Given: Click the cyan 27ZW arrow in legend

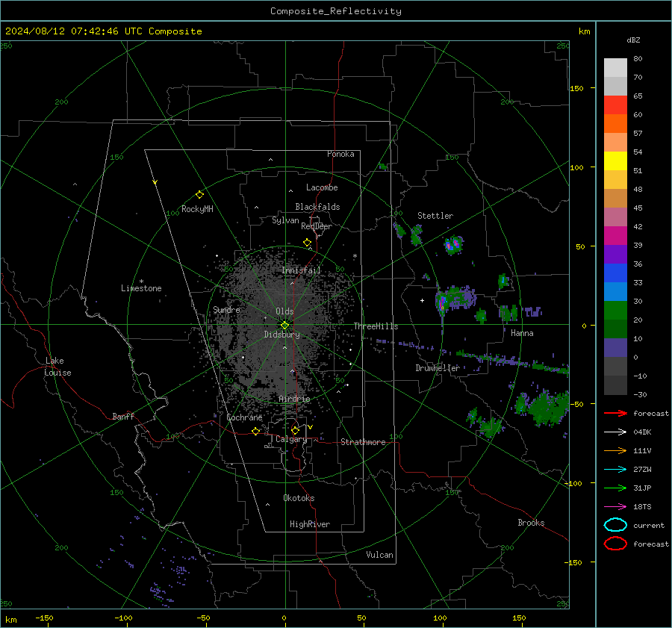Looking at the screenshot, I should [x=615, y=470].
